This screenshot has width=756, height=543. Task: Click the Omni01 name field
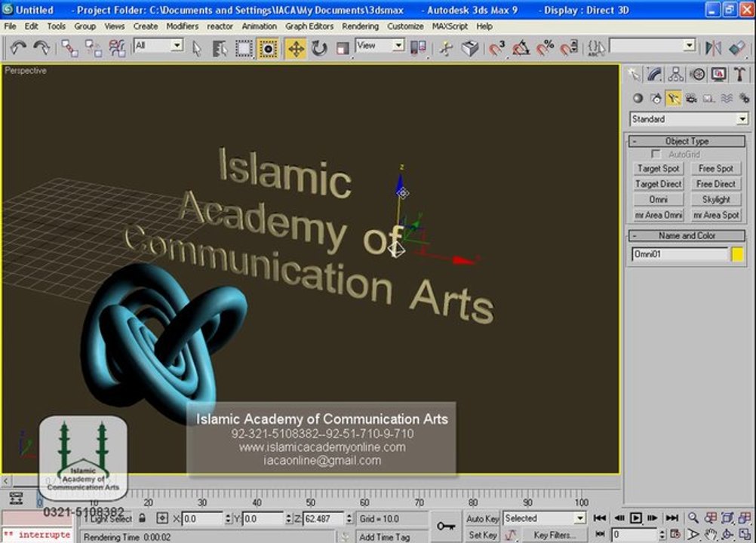(679, 254)
